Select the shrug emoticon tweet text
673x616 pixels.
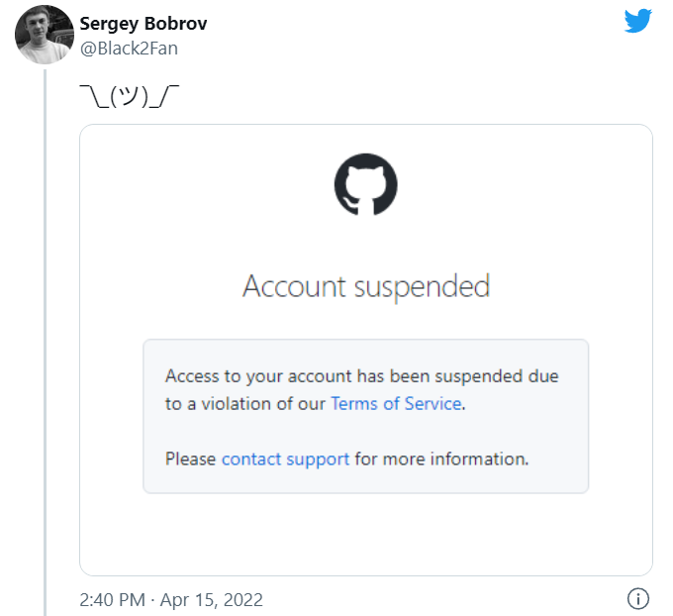130,96
